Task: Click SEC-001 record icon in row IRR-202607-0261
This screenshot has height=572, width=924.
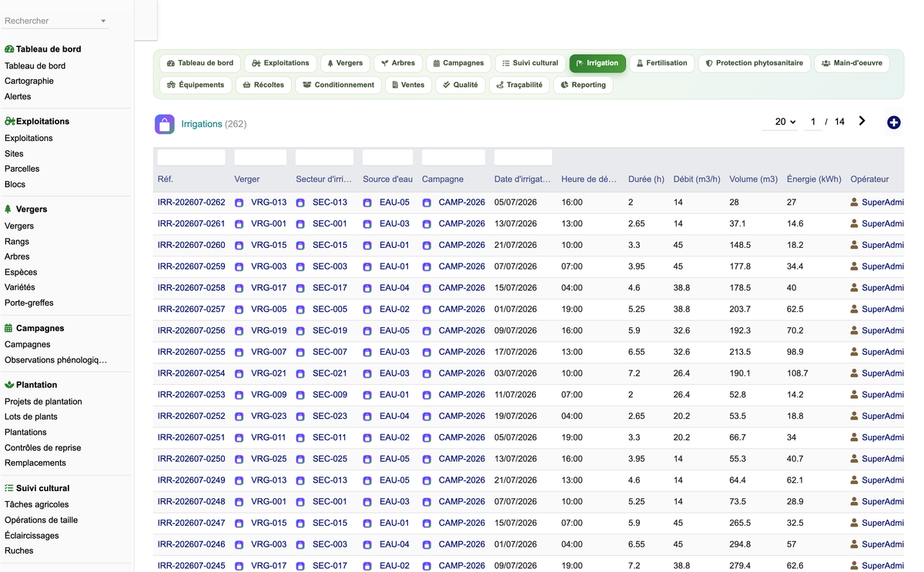Action: pos(300,224)
